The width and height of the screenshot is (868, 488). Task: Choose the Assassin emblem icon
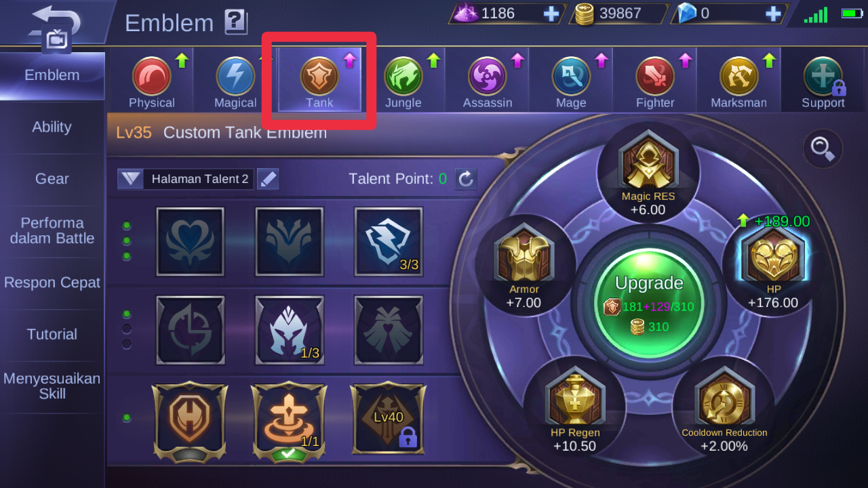[x=488, y=76]
